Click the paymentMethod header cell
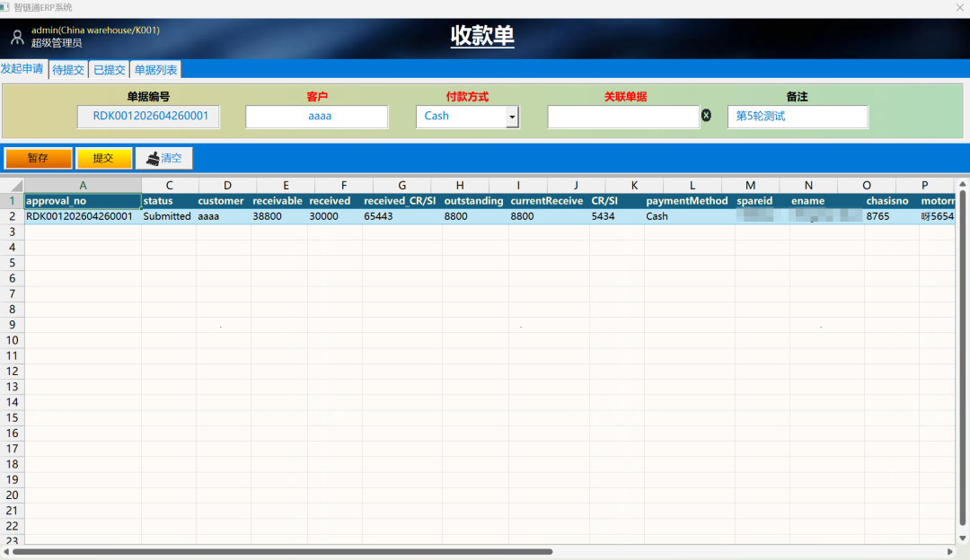The width and height of the screenshot is (970, 560). tap(689, 201)
